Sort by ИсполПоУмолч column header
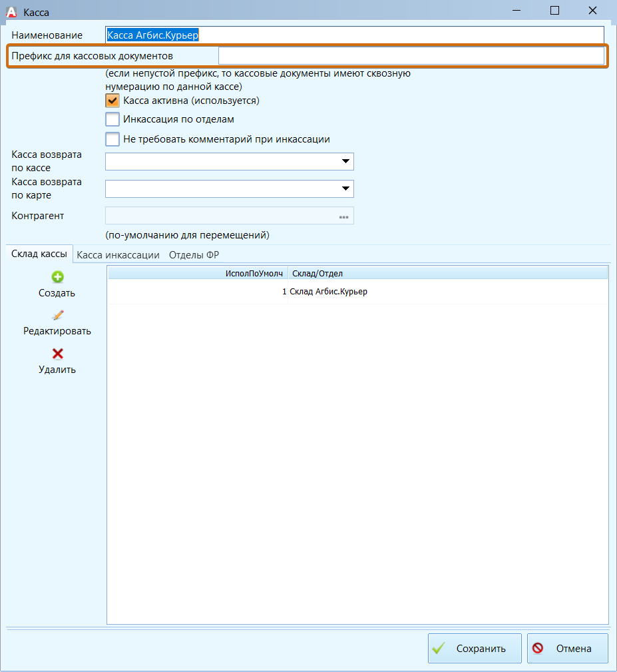The width and height of the screenshot is (617, 672). pos(198,274)
